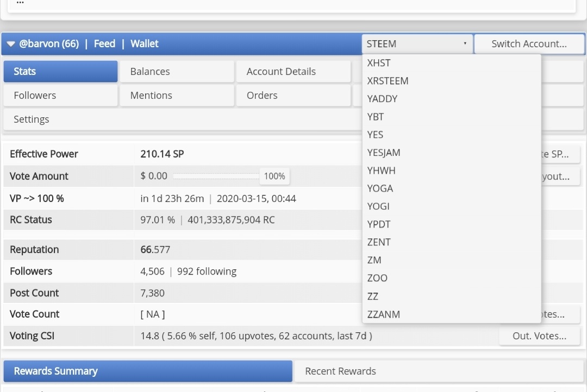Switch to the Balances tab
The height and width of the screenshot is (392, 587).
pyautogui.click(x=177, y=72)
